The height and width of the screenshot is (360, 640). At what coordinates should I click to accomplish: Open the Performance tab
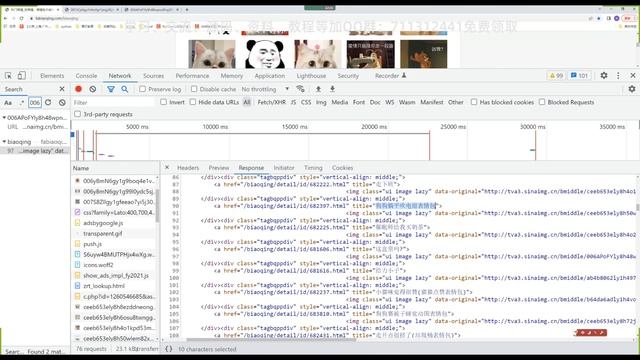(x=192, y=76)
